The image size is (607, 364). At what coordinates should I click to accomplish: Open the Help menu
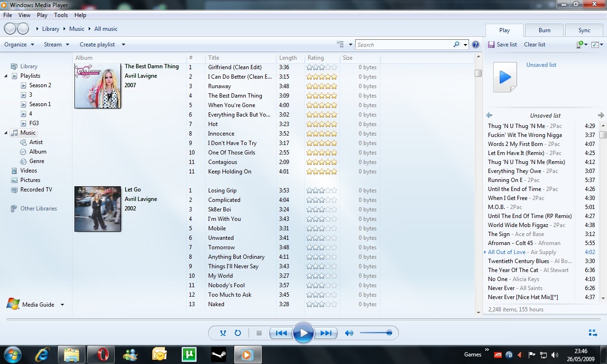pos(81,15)
